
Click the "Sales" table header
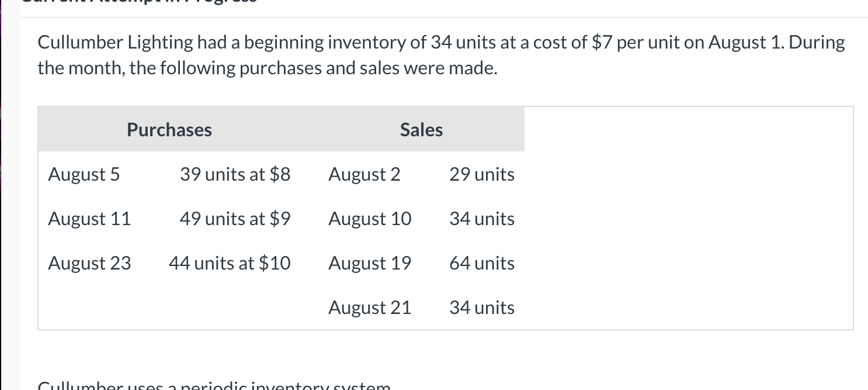click(421, 129)
